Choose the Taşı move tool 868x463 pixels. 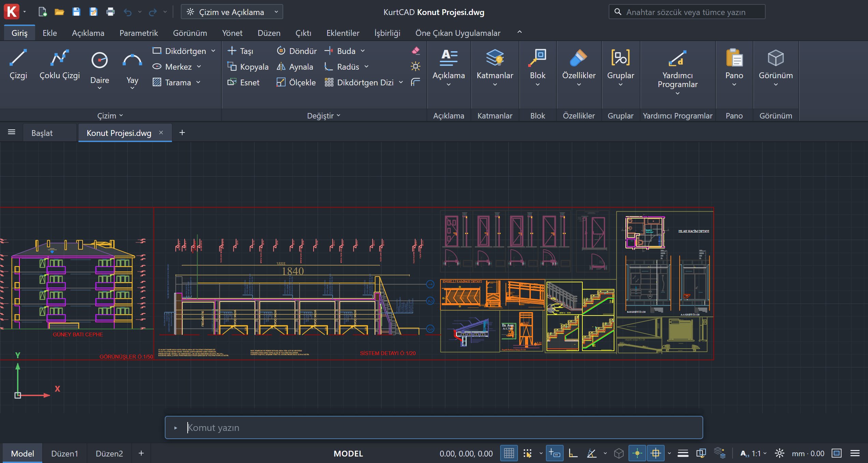pos(240,51)
